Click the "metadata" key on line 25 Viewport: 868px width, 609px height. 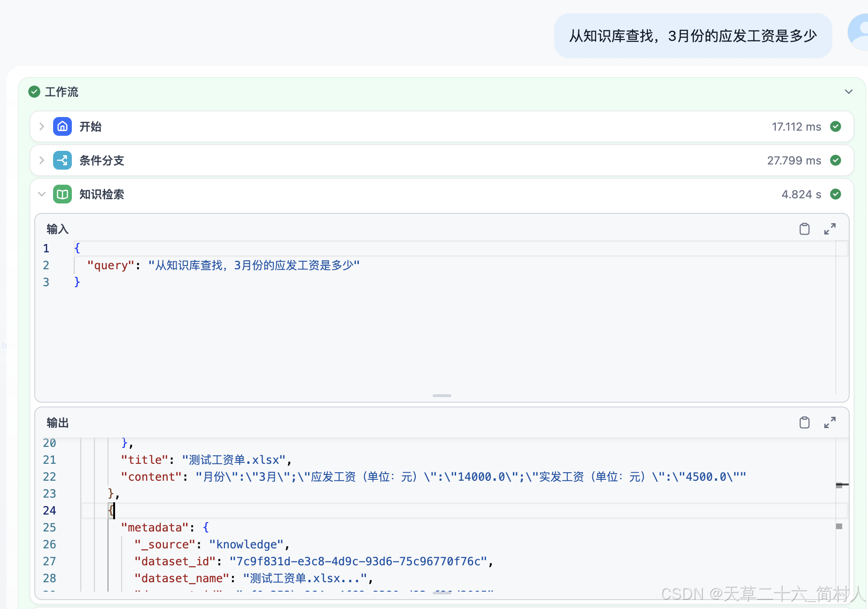coord(155,527)
